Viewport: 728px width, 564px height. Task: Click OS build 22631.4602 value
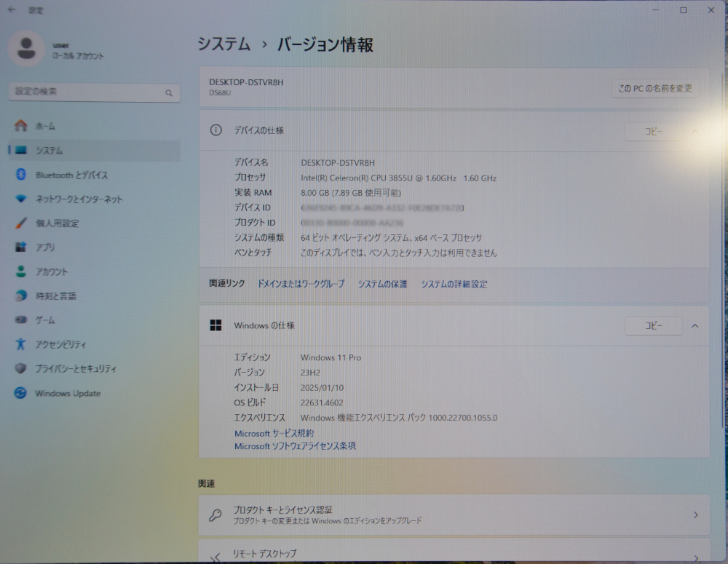tap(322, 402)
